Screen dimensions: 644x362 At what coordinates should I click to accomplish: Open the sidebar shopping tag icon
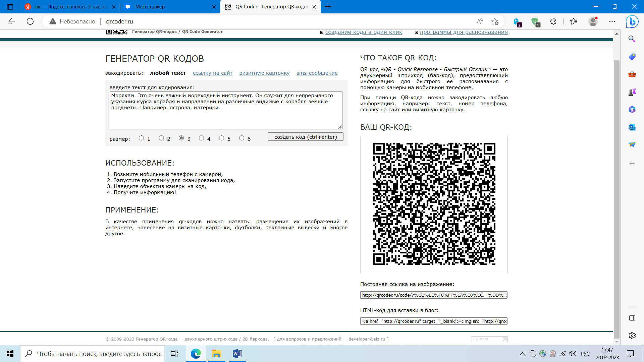632,57
